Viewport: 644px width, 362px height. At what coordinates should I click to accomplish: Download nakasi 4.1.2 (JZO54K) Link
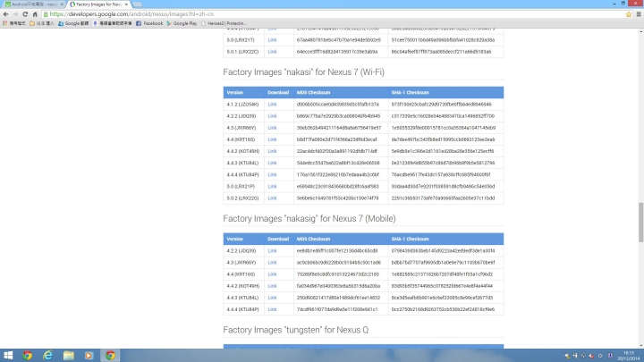272,105
